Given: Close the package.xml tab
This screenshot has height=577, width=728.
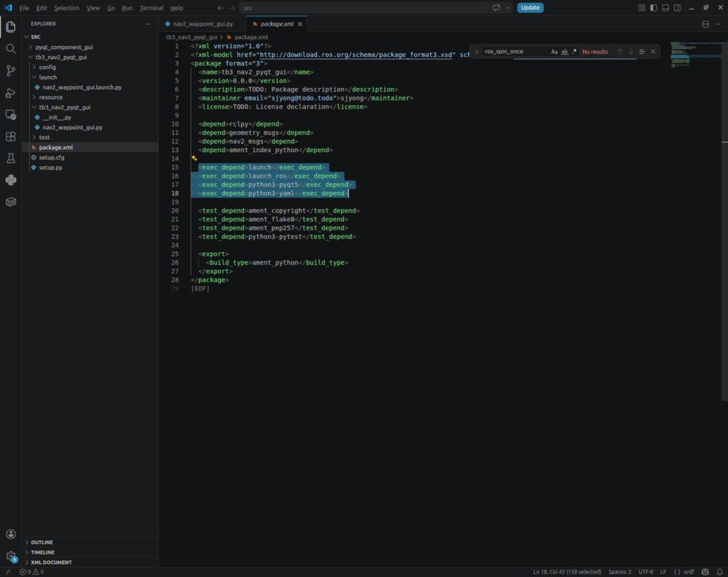Looking at the screenshot, I should coord(300,24).
